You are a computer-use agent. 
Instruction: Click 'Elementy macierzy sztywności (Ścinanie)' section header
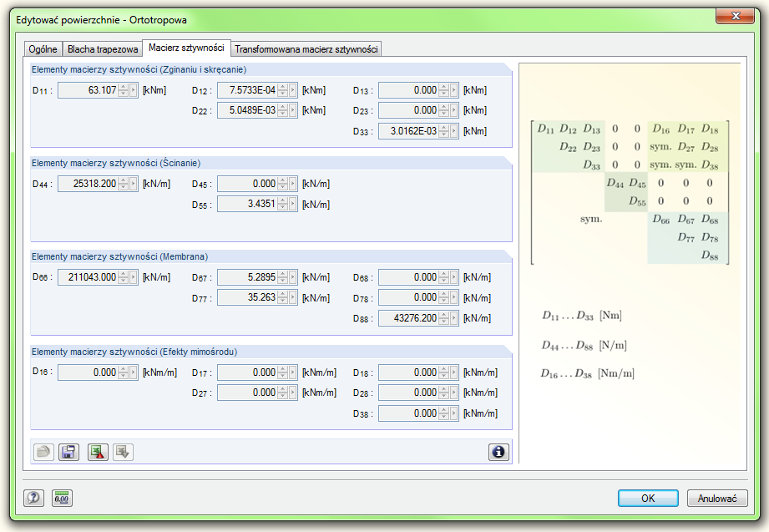click(116, 163)
